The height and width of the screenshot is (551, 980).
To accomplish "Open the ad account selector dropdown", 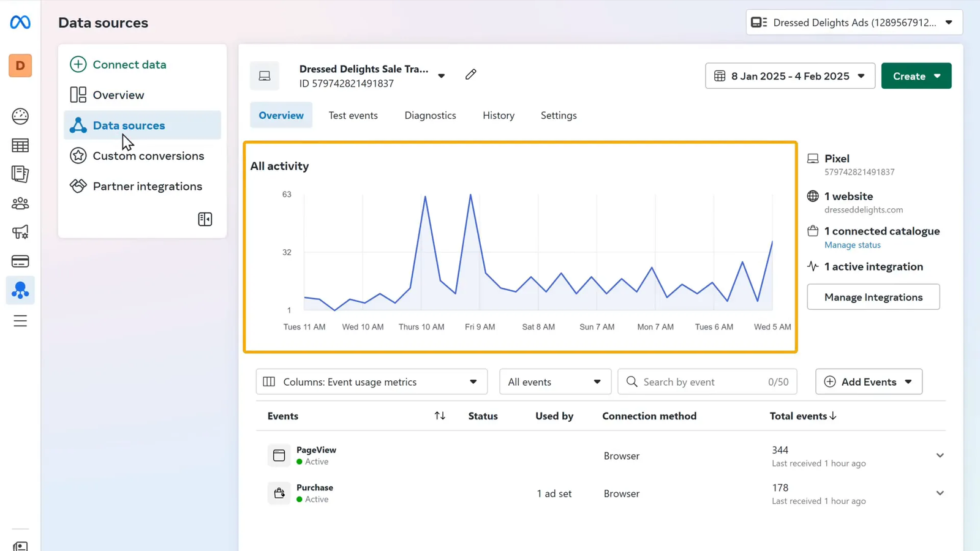I will tap(854, 23).
